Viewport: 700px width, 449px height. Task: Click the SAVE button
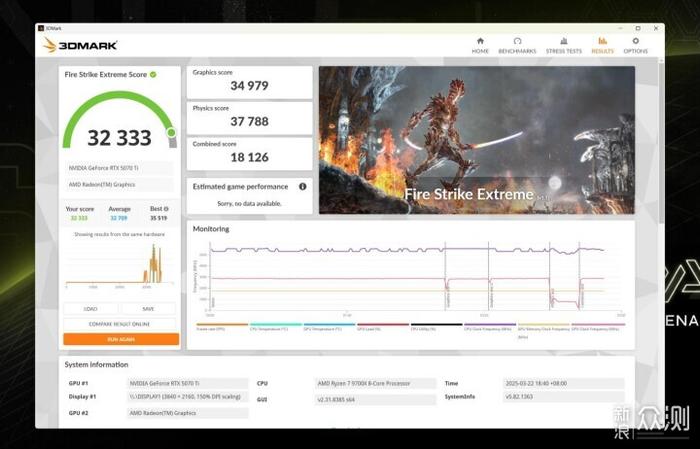pyautogui.click(x=148, y=309)
